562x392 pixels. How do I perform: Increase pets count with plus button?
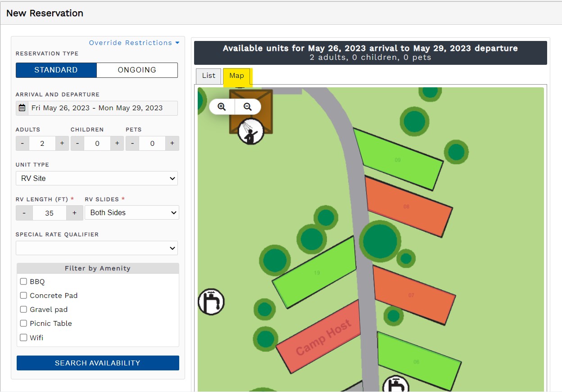coord(172,144)
